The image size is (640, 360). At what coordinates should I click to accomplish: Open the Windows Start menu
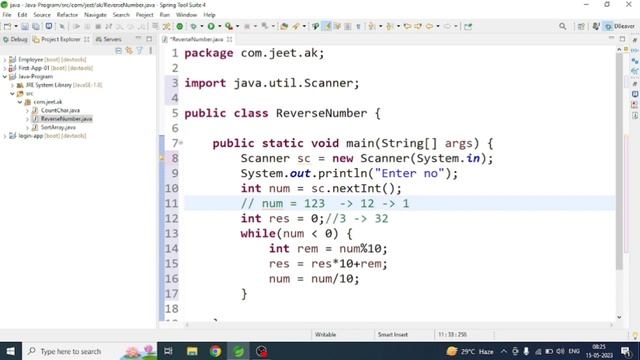click(11, 351)
